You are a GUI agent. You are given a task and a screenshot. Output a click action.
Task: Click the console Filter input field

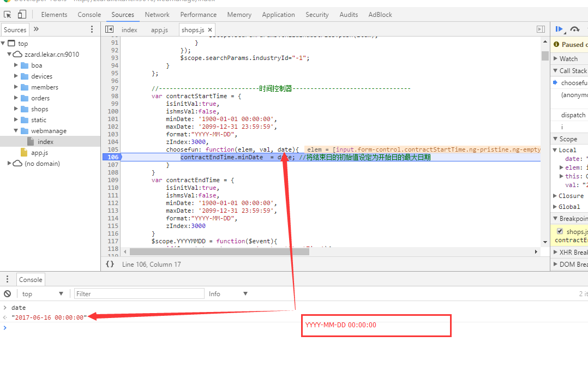139,293
